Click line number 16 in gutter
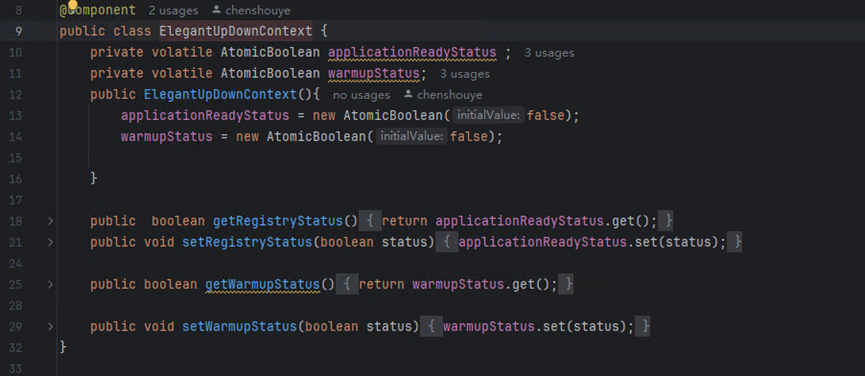The height and width of the screenshot is (376, 865). 15,179
